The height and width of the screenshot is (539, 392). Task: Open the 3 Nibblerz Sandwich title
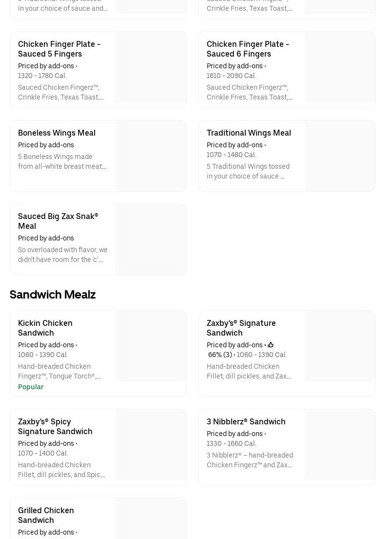[246, 421]
